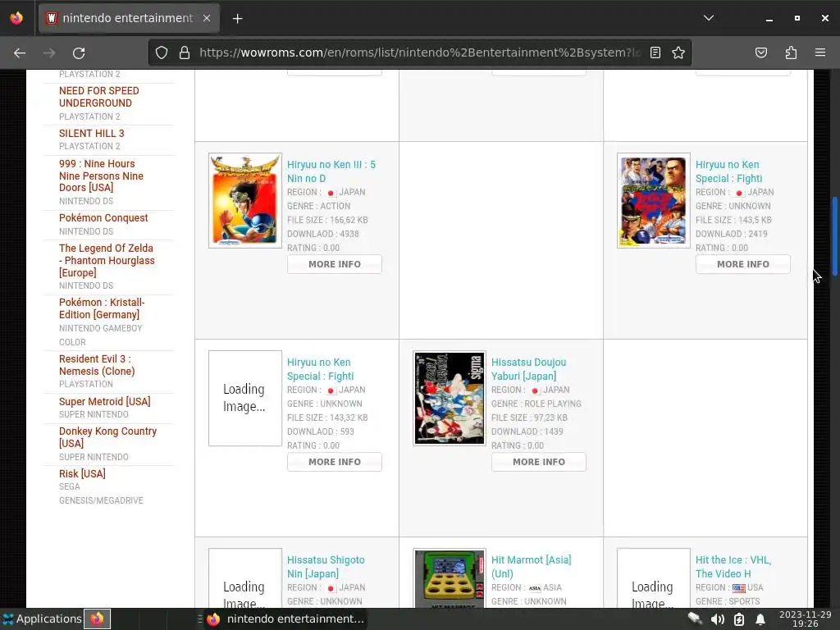Open the notification bell tray icon

(x=760, y=619)
